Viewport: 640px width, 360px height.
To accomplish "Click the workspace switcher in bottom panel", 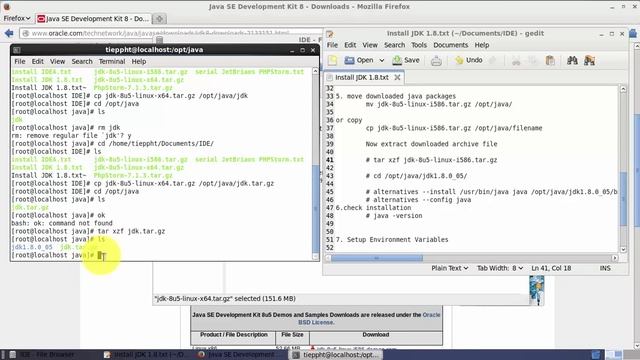I will 614,355.
